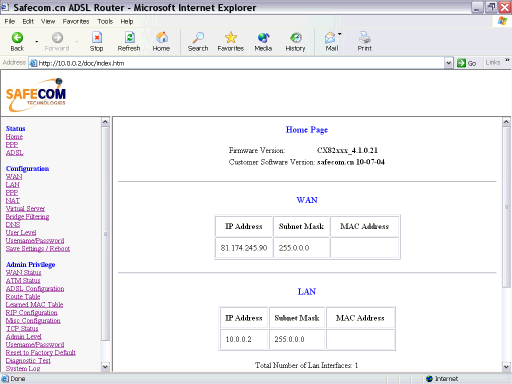Click the Save Settings / Reboot link
This screenshot has height=384, width=512.
tap(38, 249)
